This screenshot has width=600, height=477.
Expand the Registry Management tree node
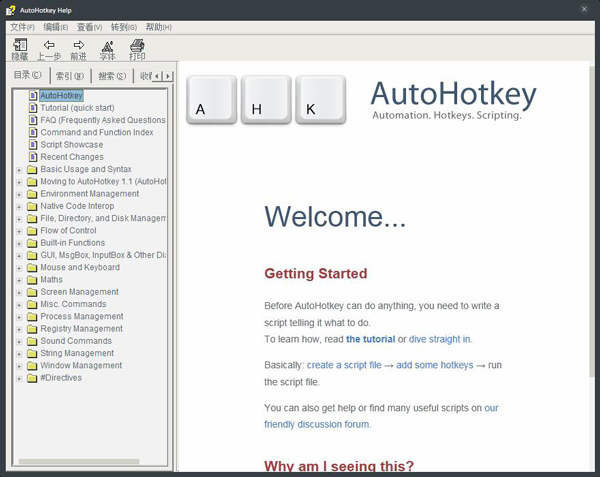[x=19, y=329]
